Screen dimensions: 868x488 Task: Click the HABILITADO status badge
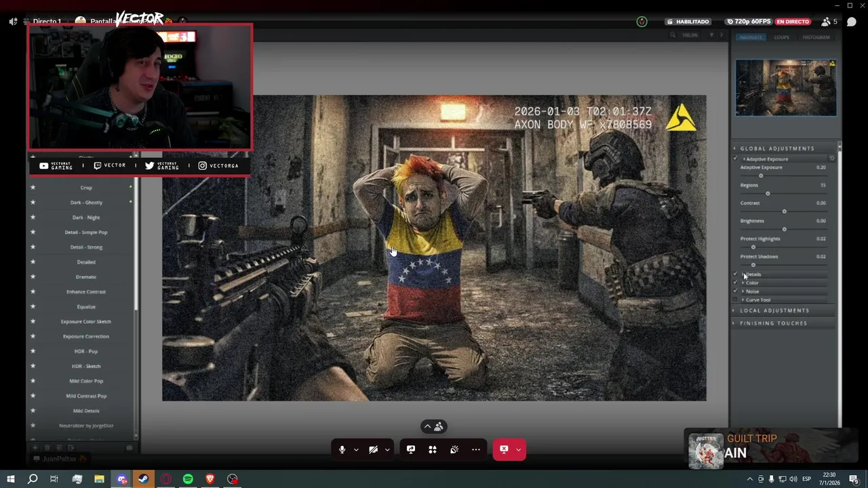point(688,22)
